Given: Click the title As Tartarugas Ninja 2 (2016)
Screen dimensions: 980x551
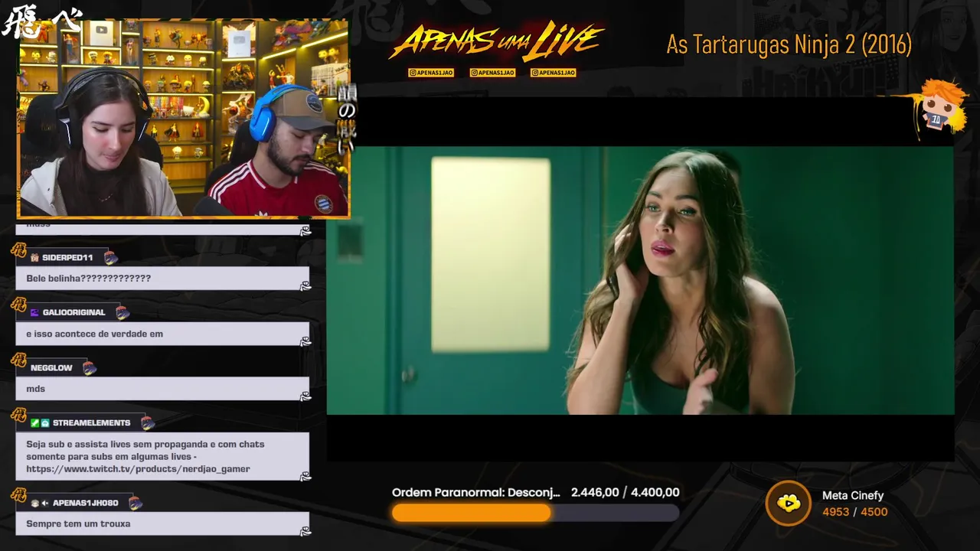Looking at the screenshot, I should tap(789, 44).
